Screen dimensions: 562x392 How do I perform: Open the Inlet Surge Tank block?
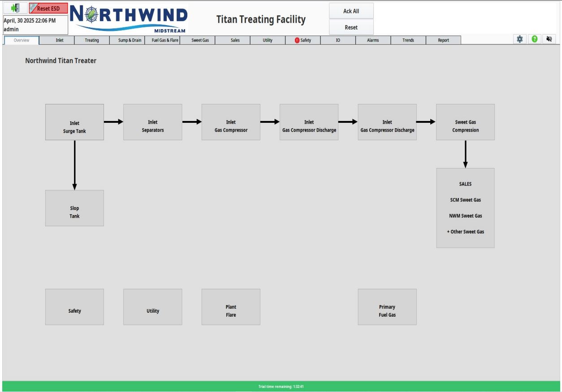(74, 122)
